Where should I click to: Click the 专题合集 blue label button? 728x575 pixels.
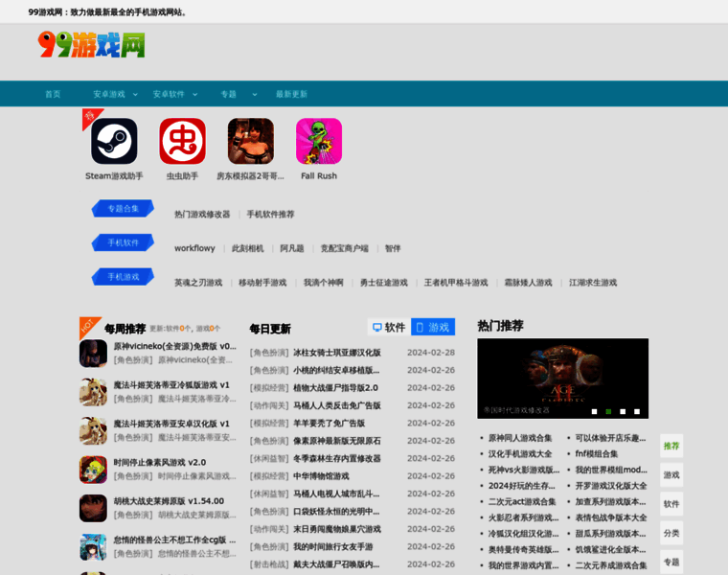point(123,209)
